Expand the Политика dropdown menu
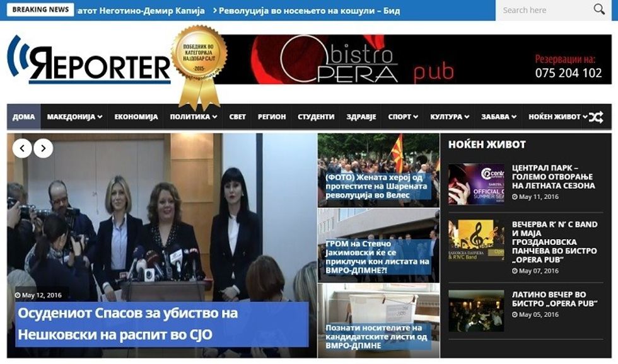 click(194, 117)
